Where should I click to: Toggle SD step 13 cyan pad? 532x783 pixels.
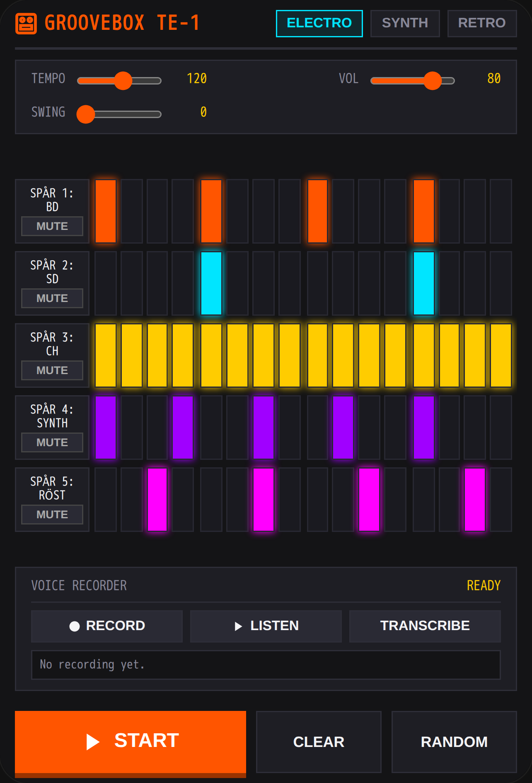[x=424, y=283]
